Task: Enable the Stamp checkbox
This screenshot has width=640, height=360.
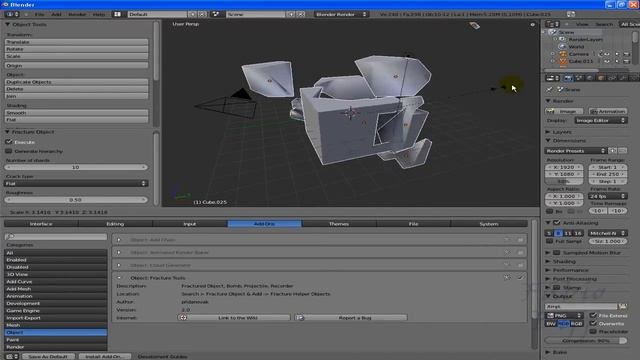Action: click(557, 287)
